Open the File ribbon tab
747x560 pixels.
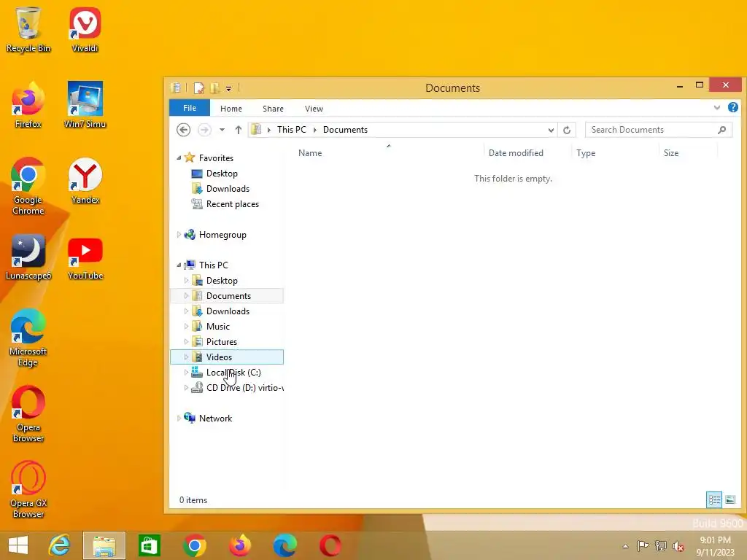tap(190, 108)
